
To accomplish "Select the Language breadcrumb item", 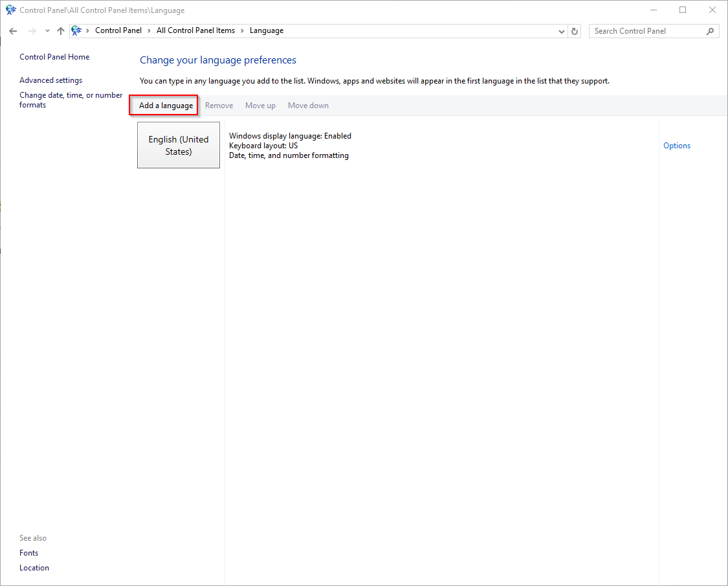I will [267, 30].
